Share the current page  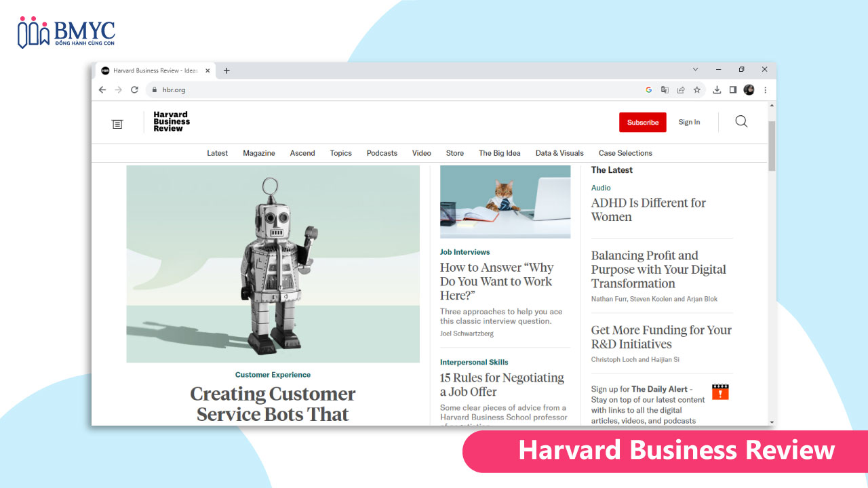point(681,89)
